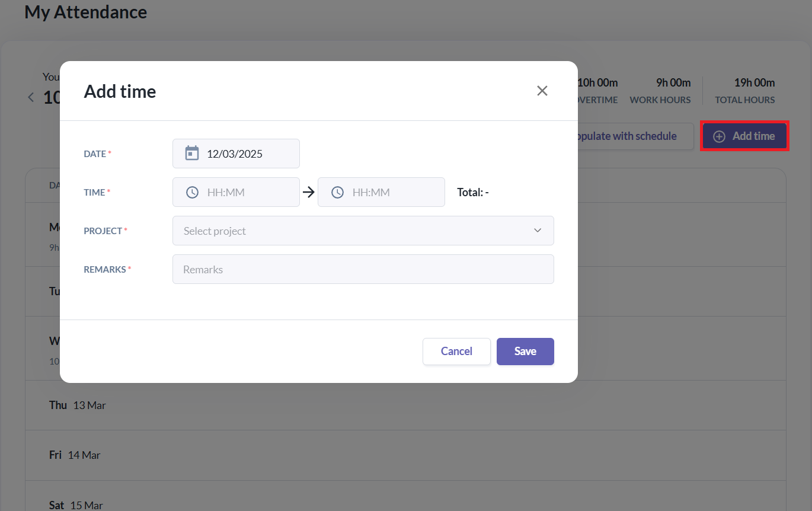Open the calendar picker in the Date field

click(x=192, y=154)
